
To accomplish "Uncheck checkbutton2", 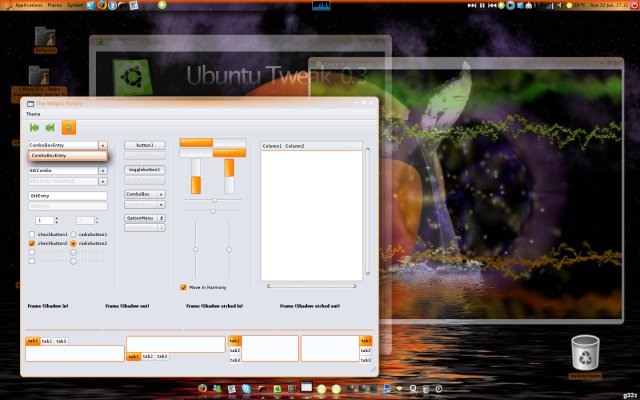I will [32, 243].
